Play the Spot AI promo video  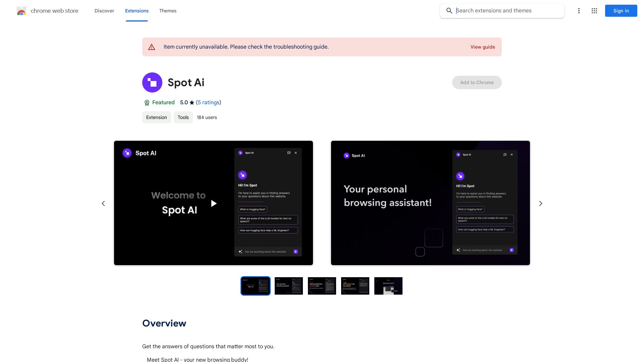pyautogui.click(x=213, y=203)
